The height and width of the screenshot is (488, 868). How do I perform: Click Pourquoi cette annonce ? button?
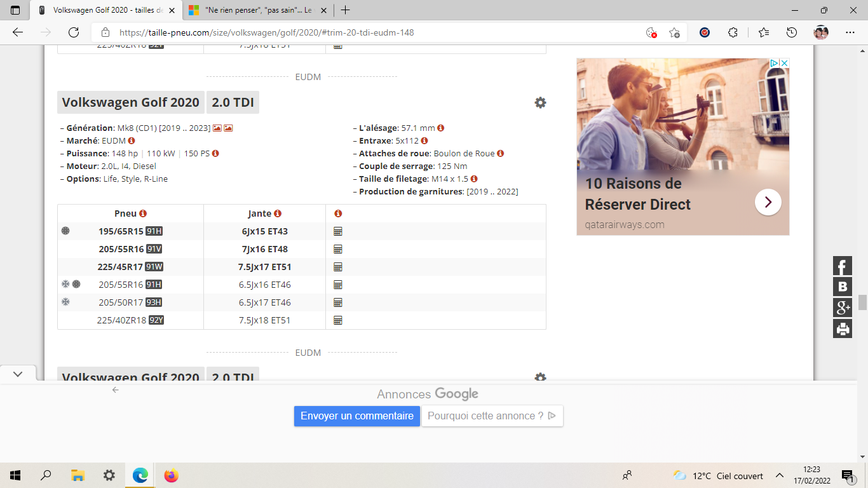[x=492, y=416]
